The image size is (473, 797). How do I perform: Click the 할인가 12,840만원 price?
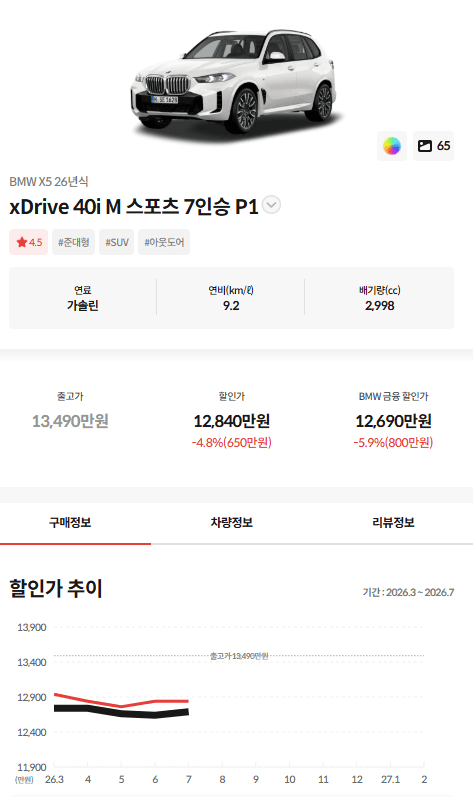(232, 421)
